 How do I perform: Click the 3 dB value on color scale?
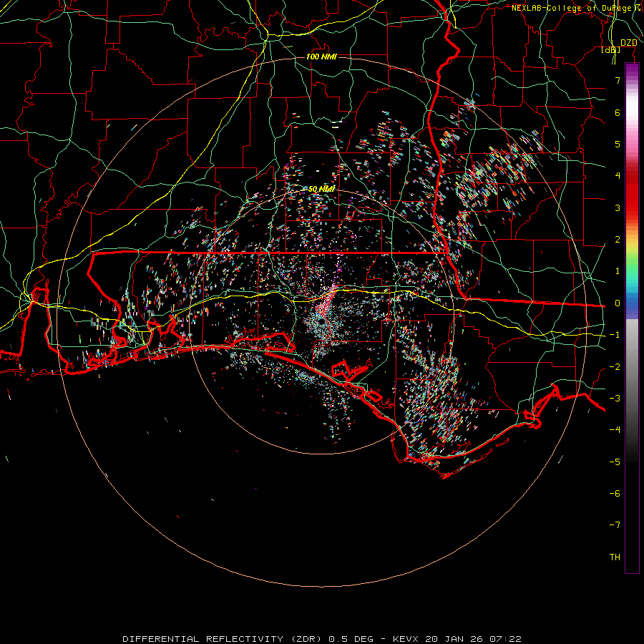(618, 208)
